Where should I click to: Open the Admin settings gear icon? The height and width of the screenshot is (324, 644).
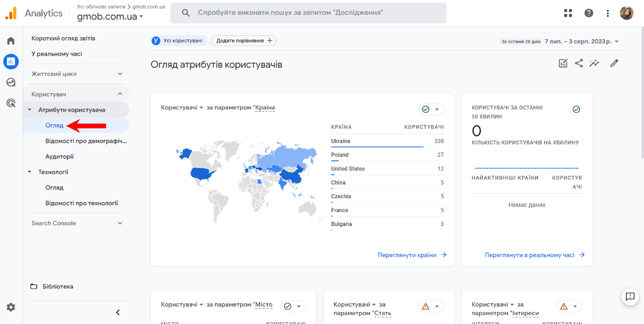10,307
